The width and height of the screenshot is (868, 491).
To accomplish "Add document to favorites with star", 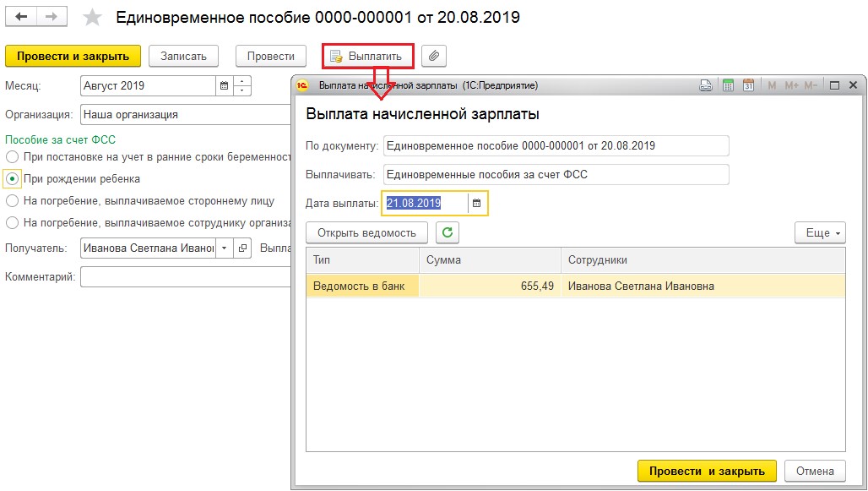I will click(93, 18).
